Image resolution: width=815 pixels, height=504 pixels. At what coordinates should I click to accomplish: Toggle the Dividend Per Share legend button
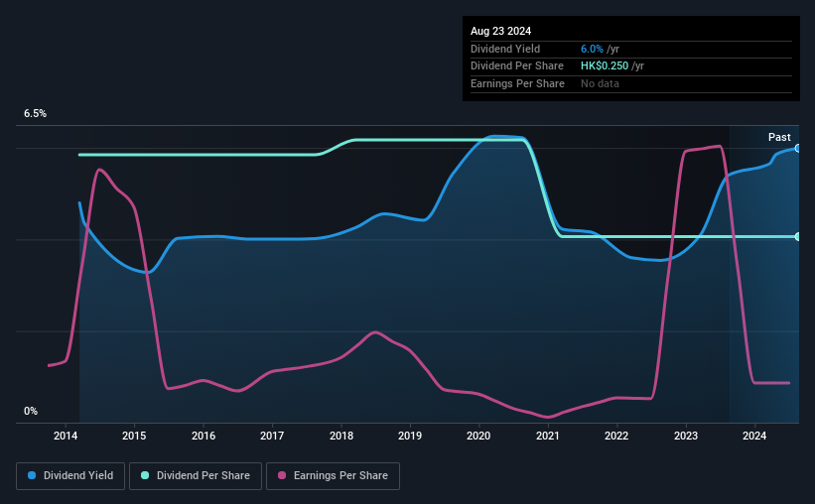pyautogui.click(x=196, y=476)
